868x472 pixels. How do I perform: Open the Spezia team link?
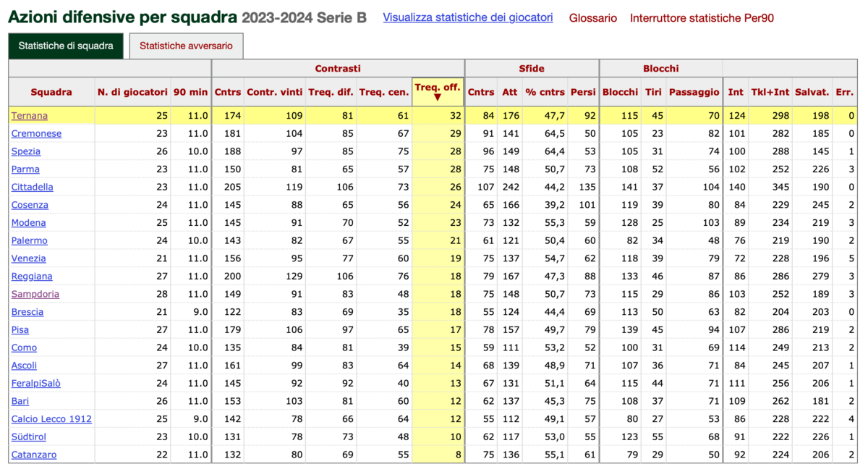25,151
